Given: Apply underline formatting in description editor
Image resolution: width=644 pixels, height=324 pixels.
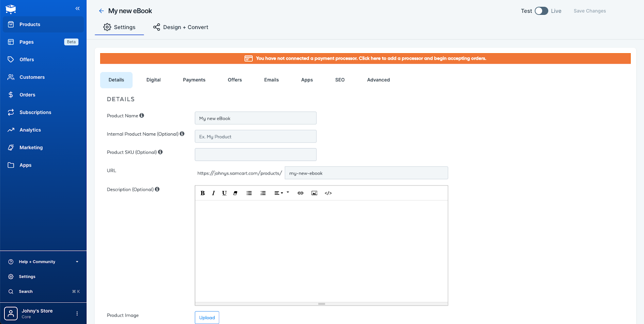Looking at the screenshot, I should [x=224, y=193].
